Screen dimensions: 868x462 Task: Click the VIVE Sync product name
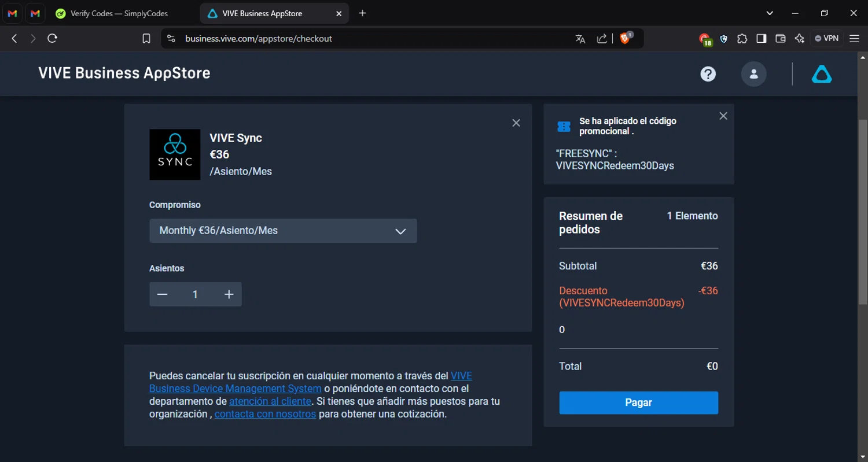tap(236, 138)
